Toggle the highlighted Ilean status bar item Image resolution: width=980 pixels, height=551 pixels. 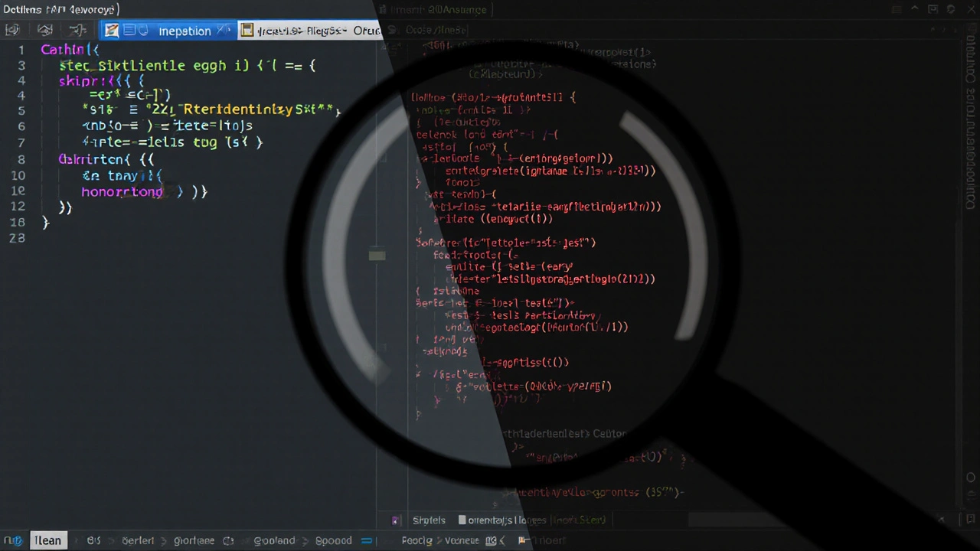[47, 540]
